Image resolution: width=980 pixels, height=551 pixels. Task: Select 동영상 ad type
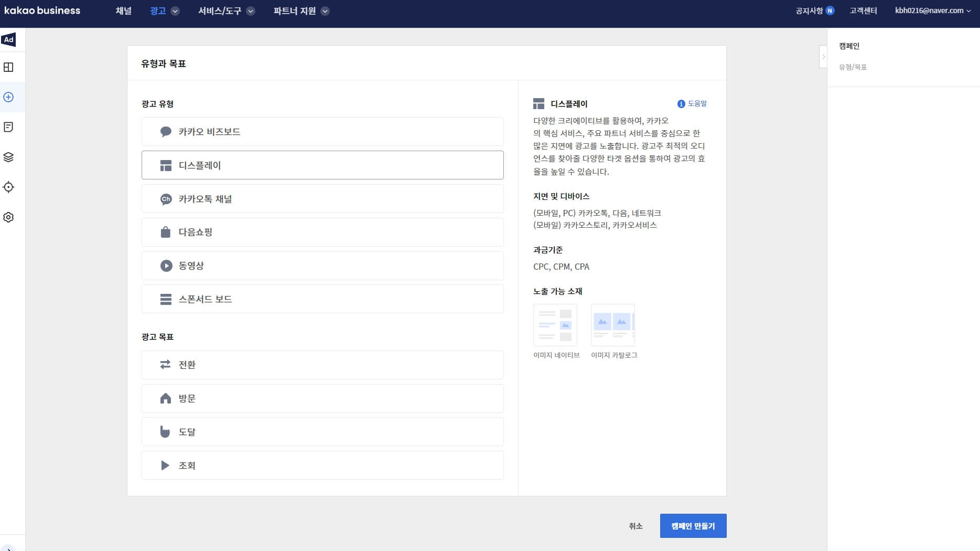tap(322, 266)
